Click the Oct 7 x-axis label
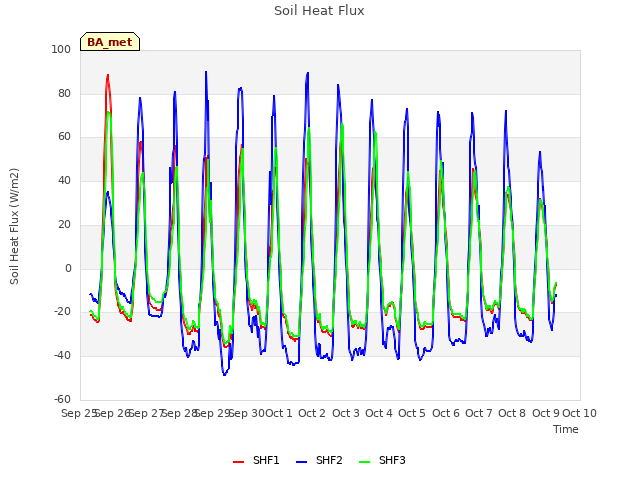 479,413
